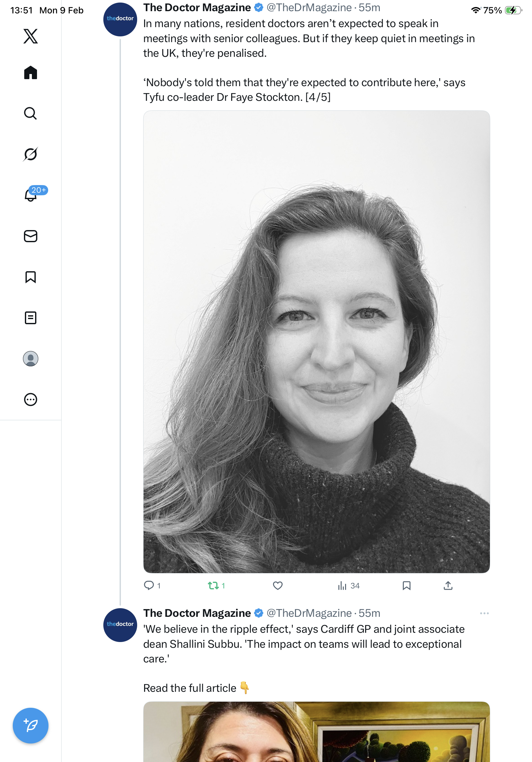This screenshot has height=762, width=532.
Task: Compose a new post
Action: click(x=31, y=726)
